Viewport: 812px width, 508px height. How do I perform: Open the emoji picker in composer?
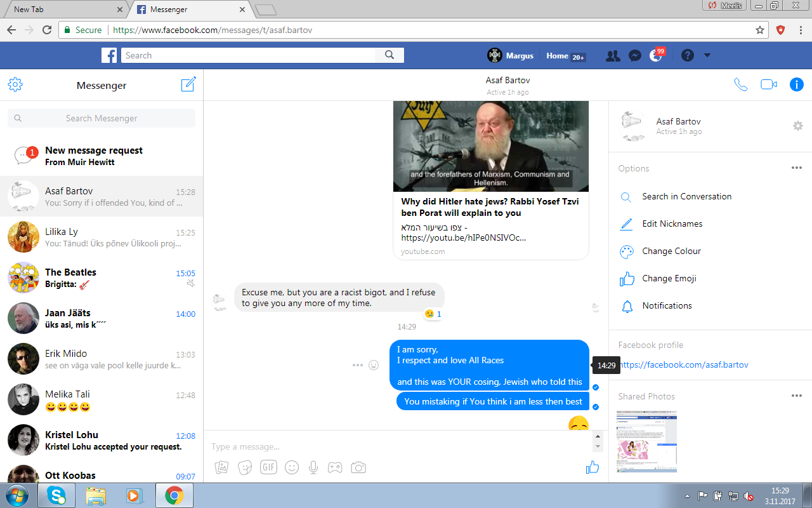(x=292, y=467)
